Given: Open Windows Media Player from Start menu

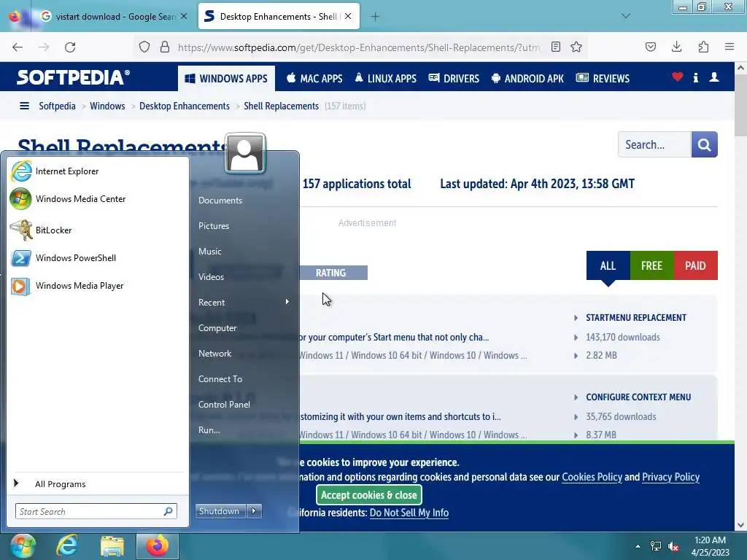Looking at the screenshot, I should 67,285.
